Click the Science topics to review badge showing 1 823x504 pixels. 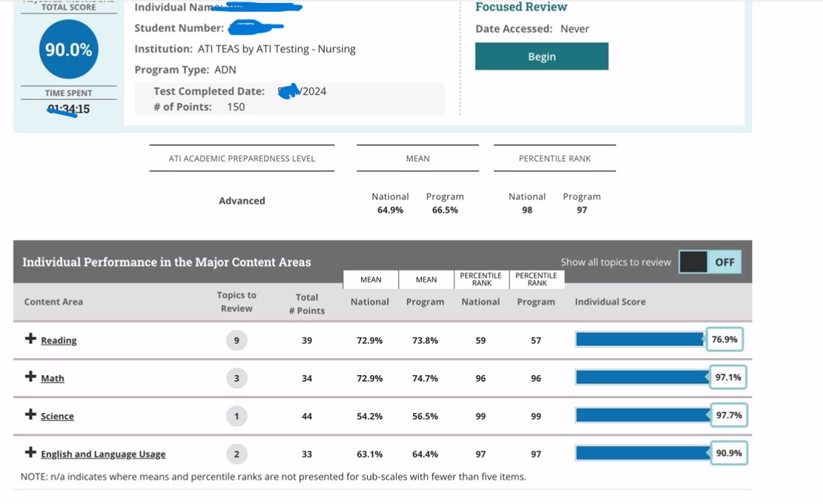[x=237, y=416]
